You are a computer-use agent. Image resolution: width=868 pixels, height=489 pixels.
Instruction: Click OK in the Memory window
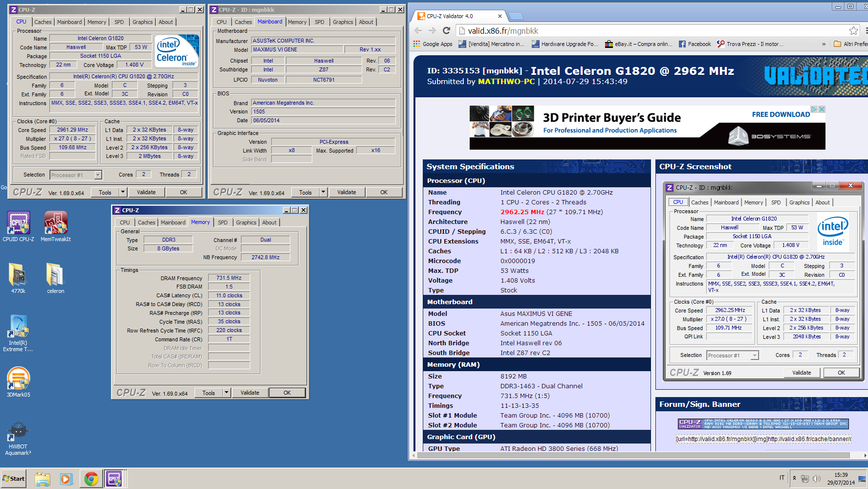287,393
